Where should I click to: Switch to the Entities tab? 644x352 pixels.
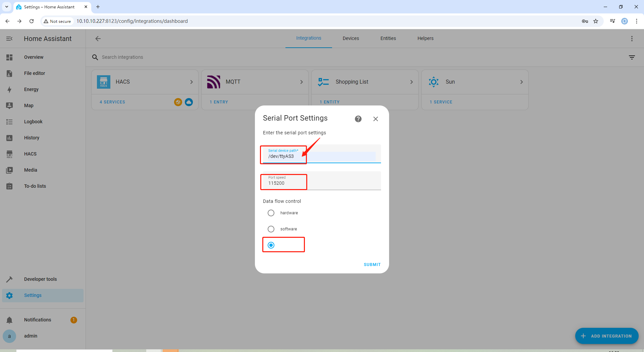388,38
